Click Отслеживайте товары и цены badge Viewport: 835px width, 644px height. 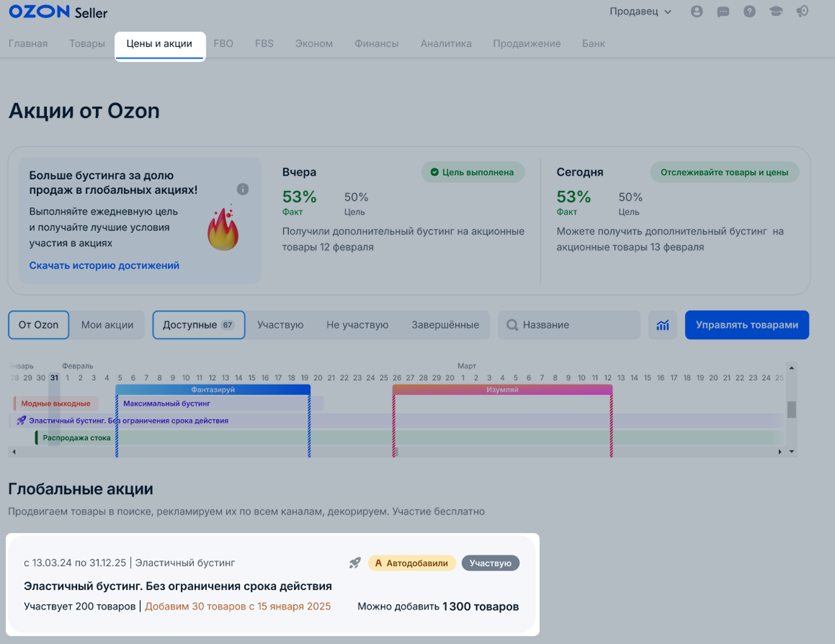coord(724,173)
